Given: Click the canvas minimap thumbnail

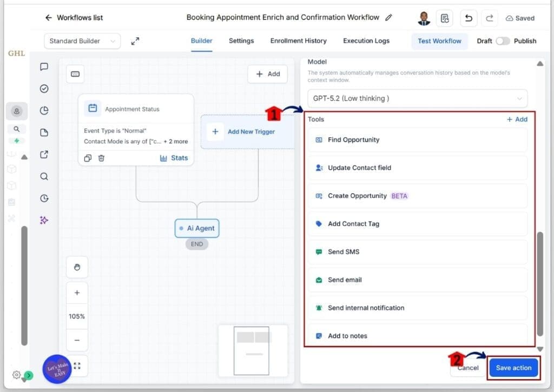Looking at the screenshot, I should click(253, 351).
